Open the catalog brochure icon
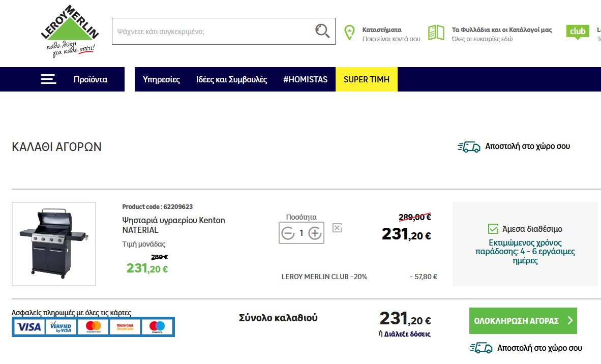 (436, 33)
